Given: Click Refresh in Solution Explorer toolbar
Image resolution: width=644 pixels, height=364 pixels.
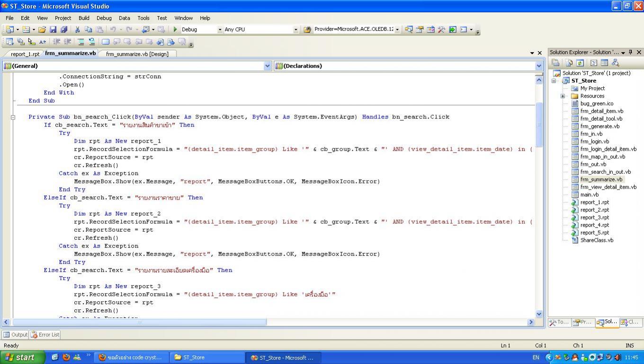Looking at the screenshot, I should pyautogui.click(x=580, y=63).
